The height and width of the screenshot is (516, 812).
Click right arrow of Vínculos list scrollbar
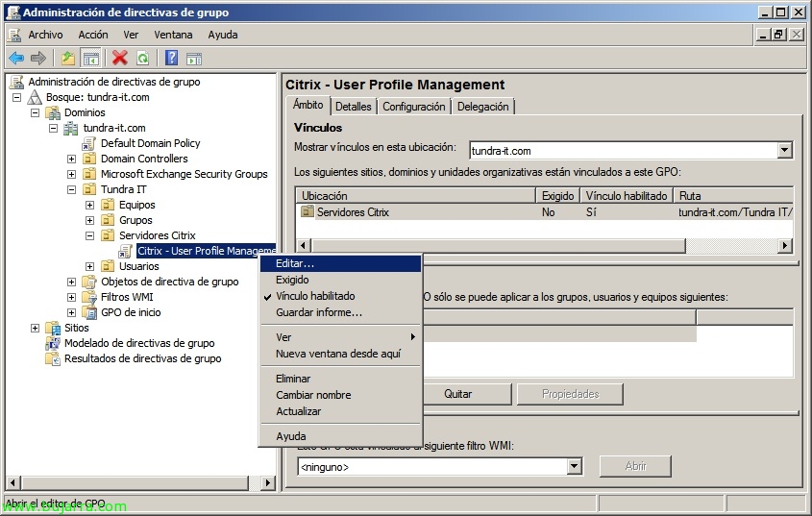point(785,246)
